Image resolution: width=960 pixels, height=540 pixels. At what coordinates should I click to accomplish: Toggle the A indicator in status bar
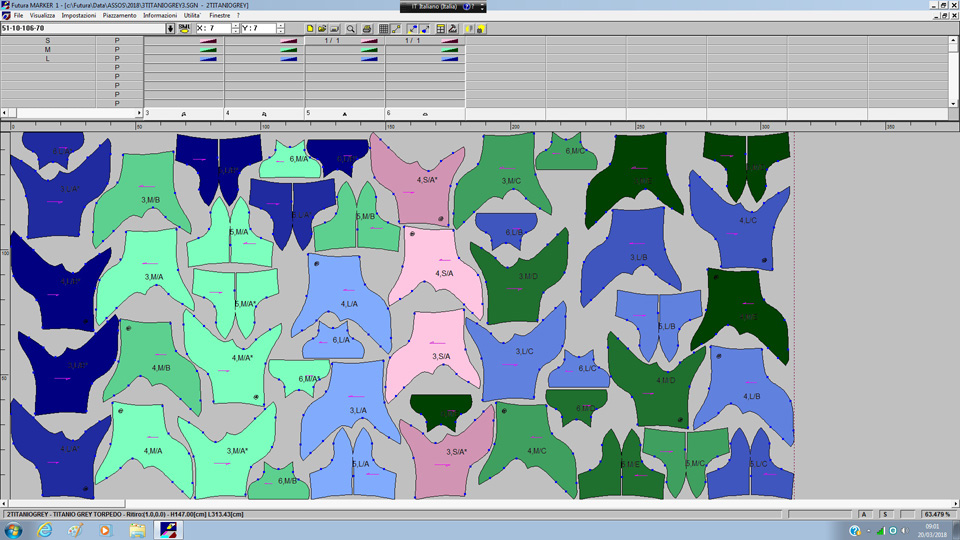pyautogui.click(x=863, y=514)
